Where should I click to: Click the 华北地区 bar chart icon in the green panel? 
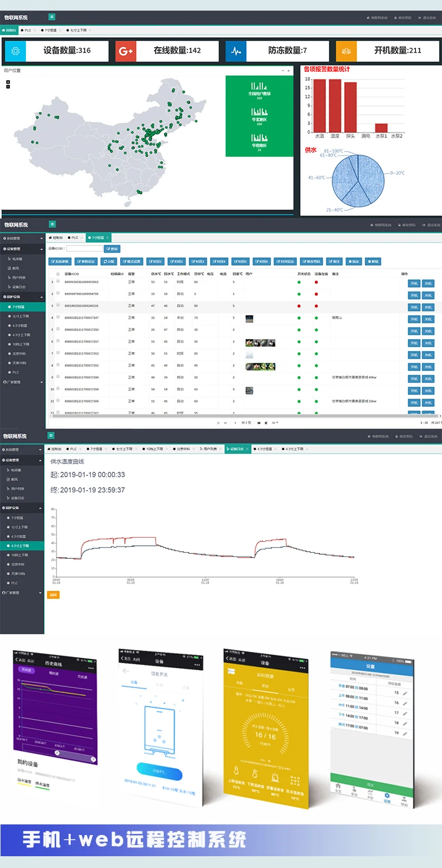pos(259,112)
